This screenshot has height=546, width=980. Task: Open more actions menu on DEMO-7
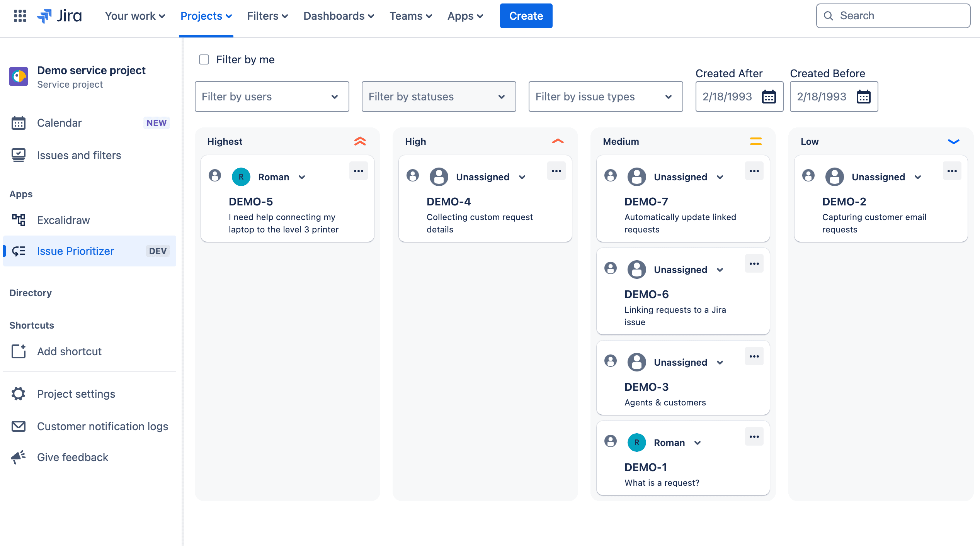point(754,171)
